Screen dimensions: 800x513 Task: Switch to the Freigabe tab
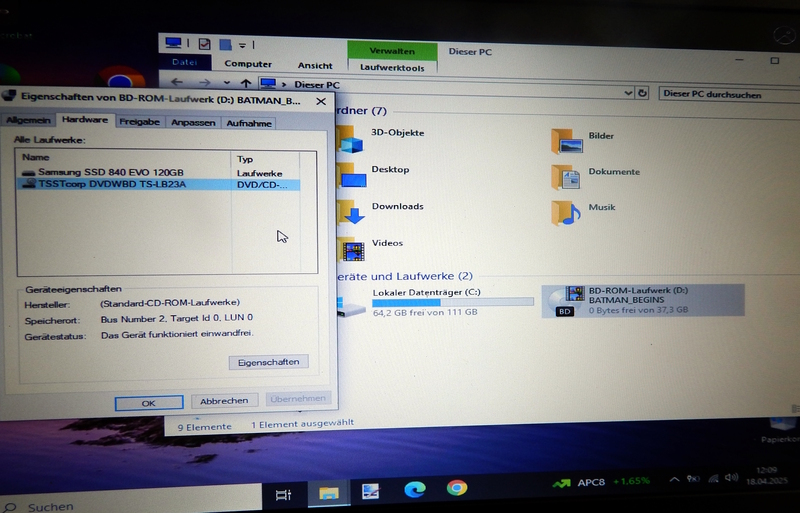pos(140,122)
